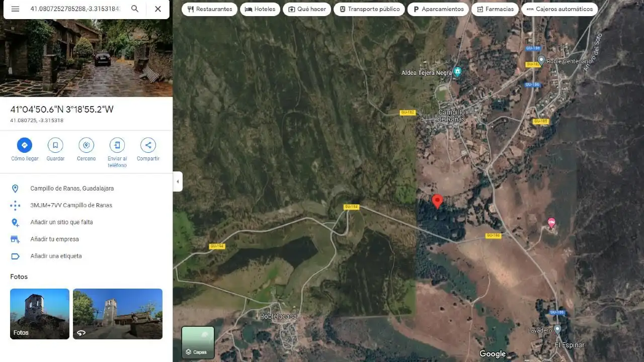Click the Aldea Tejera Negra lodging marker
Screen dimensions: 644x362
pyautogui.click(x=457, y=72)
